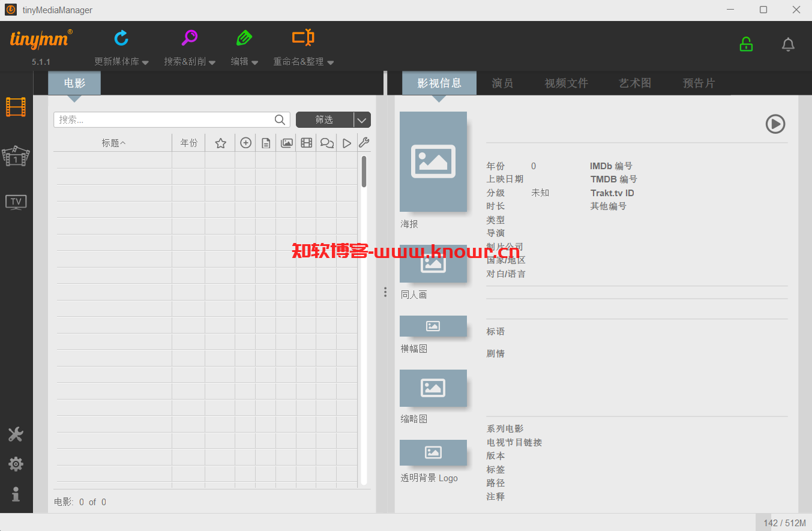Sort by the star rating column
Screen dimensions: 812x531
point(220,143)
